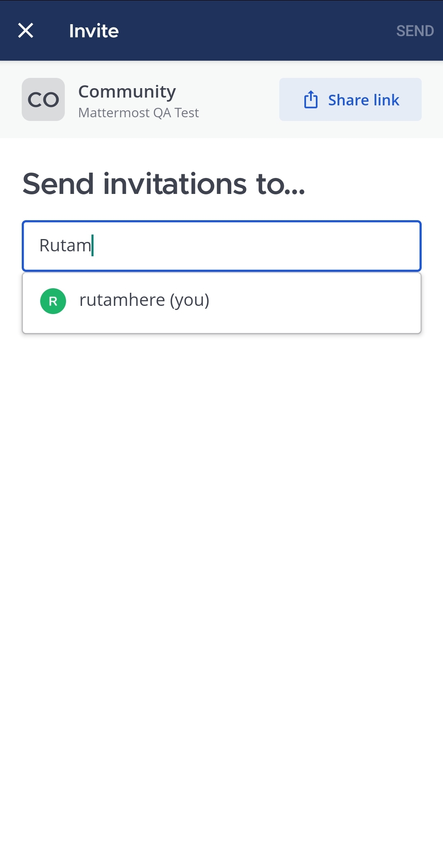Viewport: 443px width, 868px height.
Task: Click the CO channel avatar icon
Action: tap(43, 99)
